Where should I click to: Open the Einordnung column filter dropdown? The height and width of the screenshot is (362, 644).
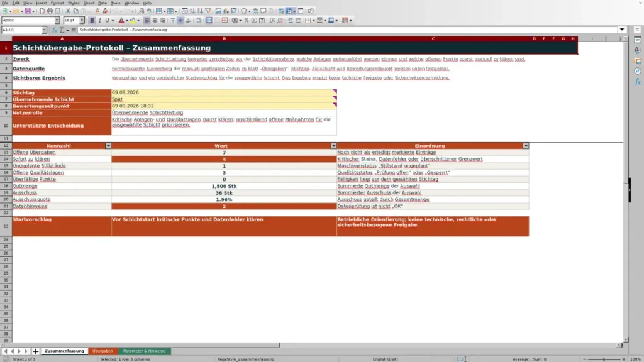(x=526, y=146)
